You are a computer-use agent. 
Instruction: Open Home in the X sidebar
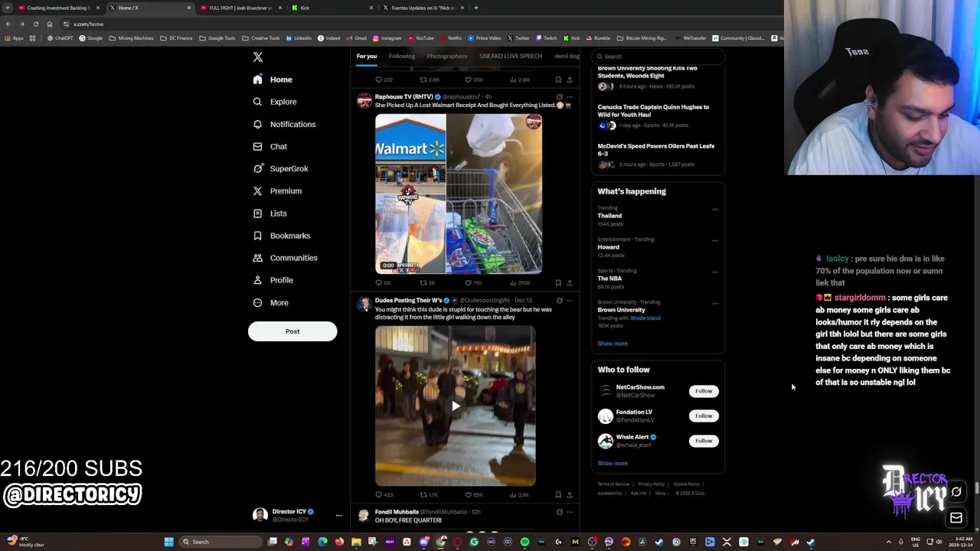point(272,80)
